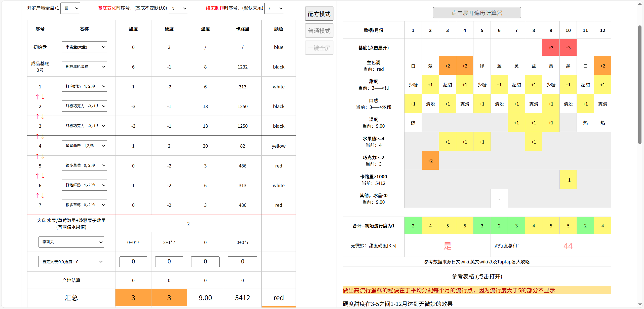Click 点击展开遍历计算器 button

[477, 13]
